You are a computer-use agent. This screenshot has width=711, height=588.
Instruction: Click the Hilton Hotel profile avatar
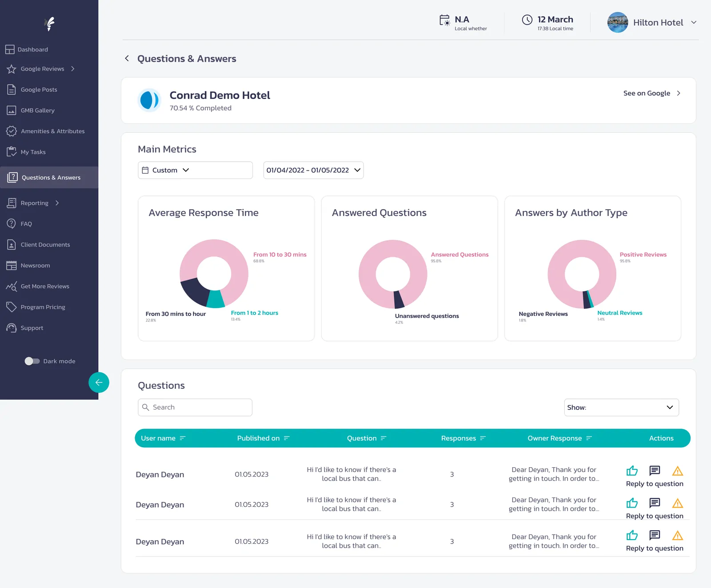pos(618,22)
